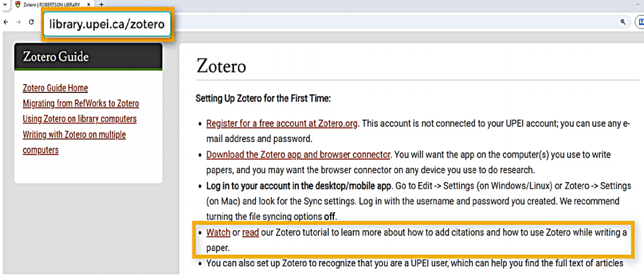Screen dimensions: 644x275
Task: Click Download the Zotero app link
Action: pos(298,154)
